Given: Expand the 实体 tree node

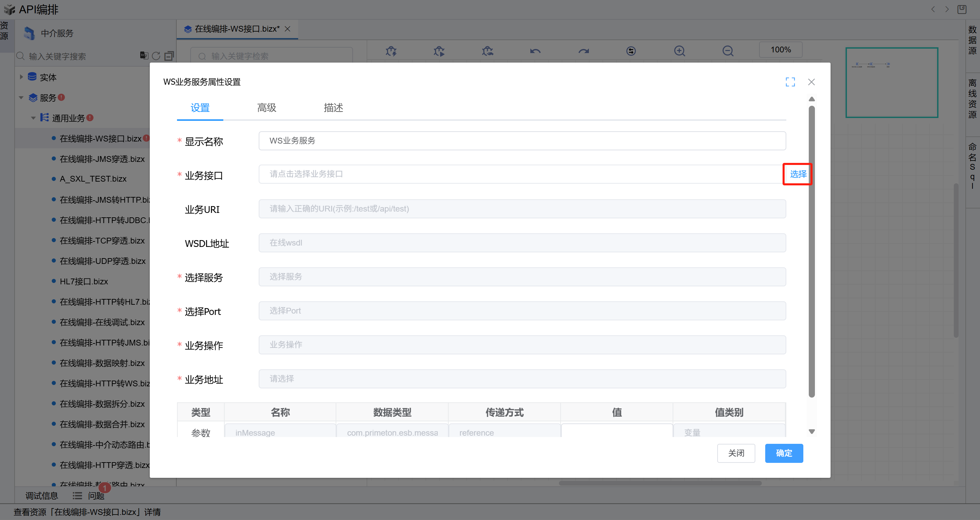Looking at the screenshot, I should point(21,77).
